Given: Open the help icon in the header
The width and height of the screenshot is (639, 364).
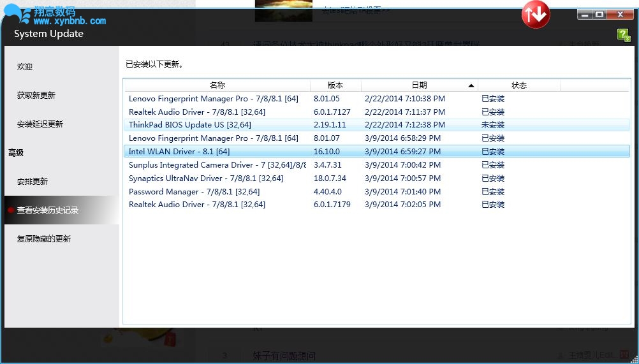Looking at the screenshot, I should 624,36.
